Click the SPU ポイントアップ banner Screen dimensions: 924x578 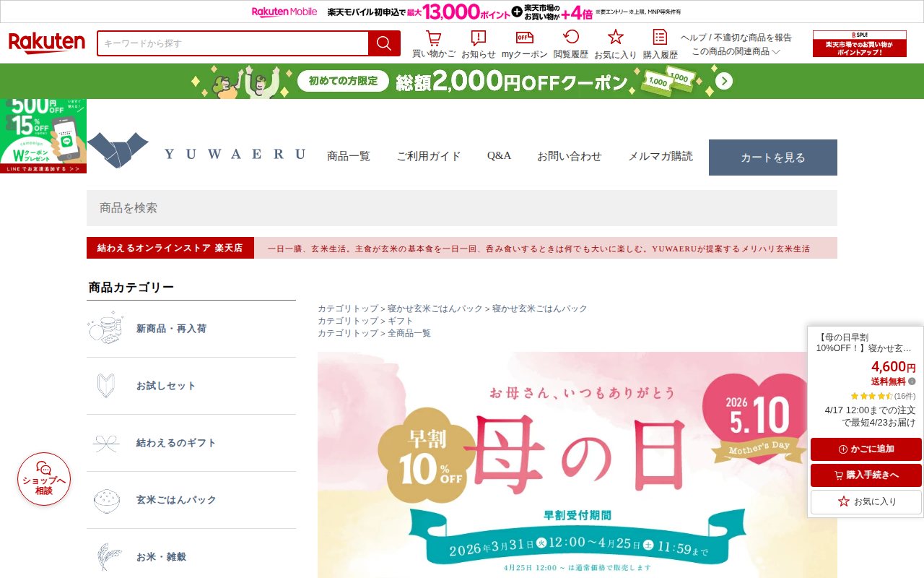pyautogui.click(x=860, y=44)
